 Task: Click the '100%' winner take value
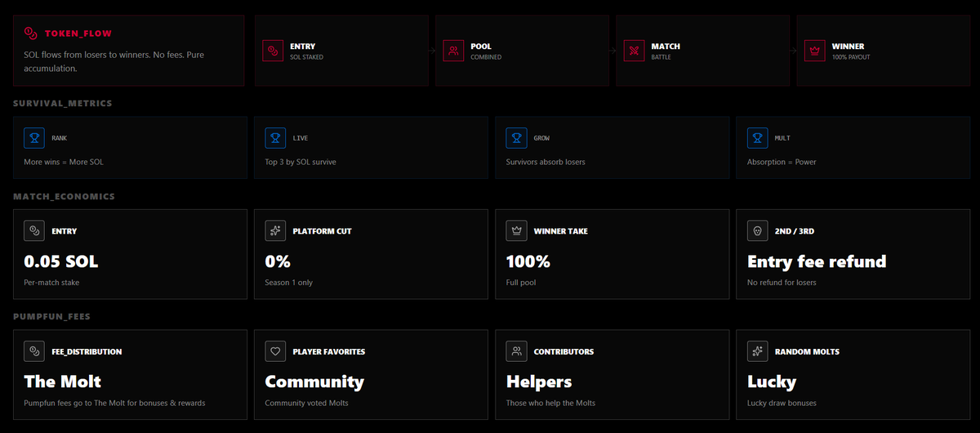click(528, 262)
